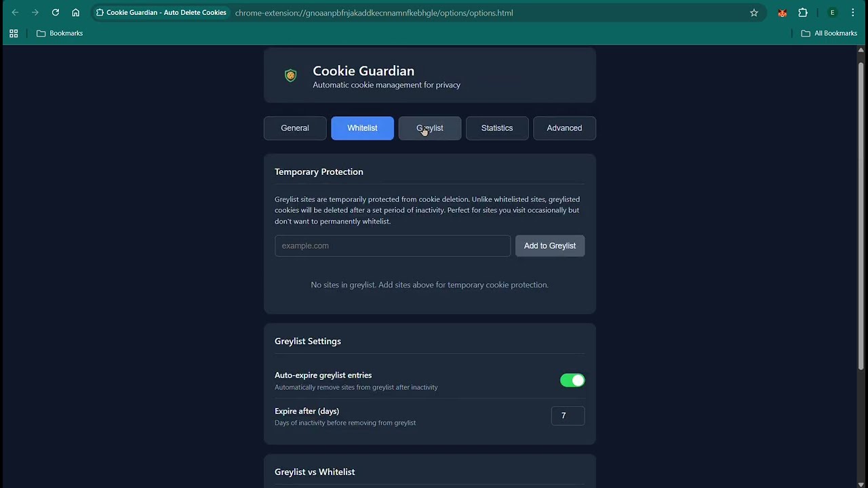Switch to the Statistics tab
The height and width of the screenshot is (488, 868).
[x=497, y=128]
